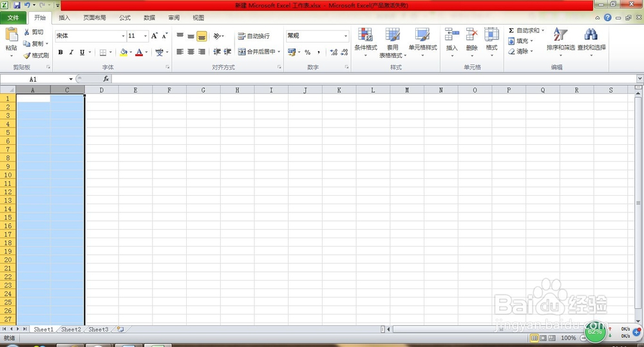Toggle Center text alignment
This screenshot has height=347, width=644.
(x=191, y=52)
